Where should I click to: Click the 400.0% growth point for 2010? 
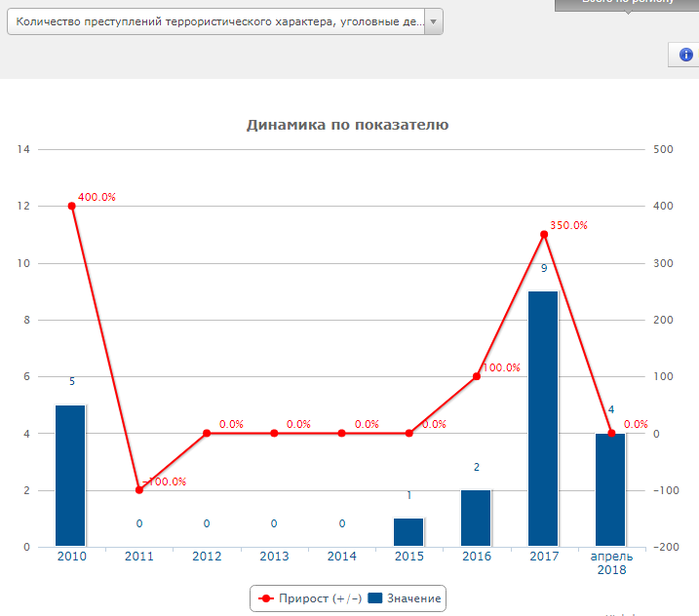click(71, 206)
